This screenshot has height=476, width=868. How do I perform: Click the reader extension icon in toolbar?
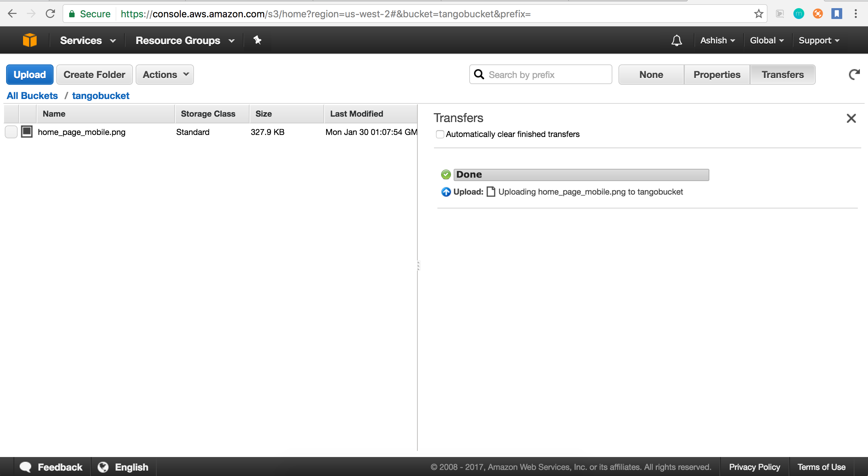click(x=780, y=14)
